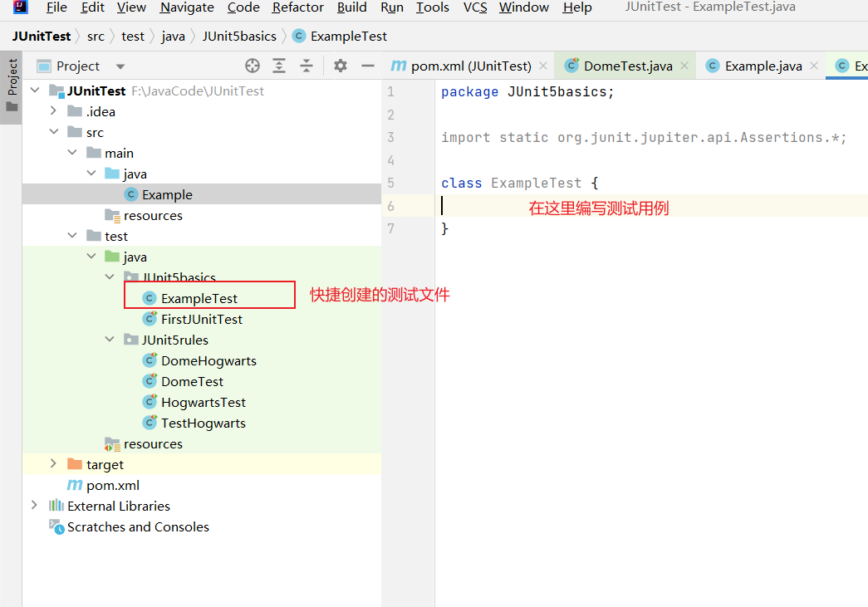Close the pom.xml (JUnitTest) tab
The width and height of the screenshot is (868, 607).
tap(543, 66)
